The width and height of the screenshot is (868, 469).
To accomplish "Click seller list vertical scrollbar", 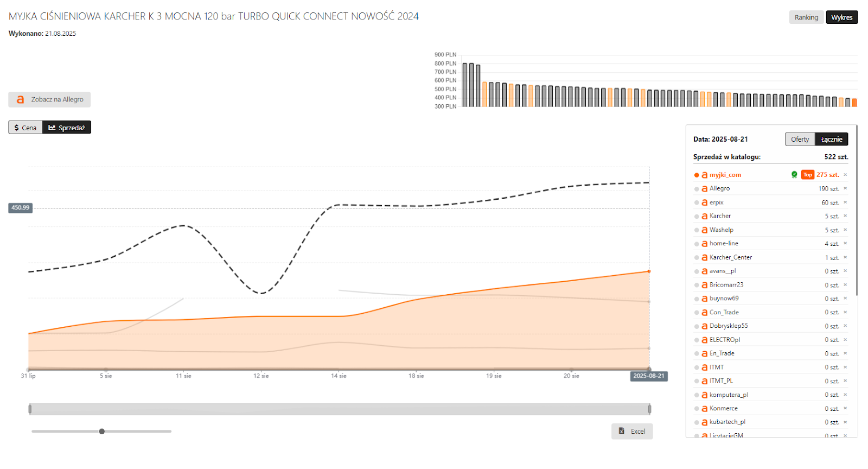I will (857, 211).
